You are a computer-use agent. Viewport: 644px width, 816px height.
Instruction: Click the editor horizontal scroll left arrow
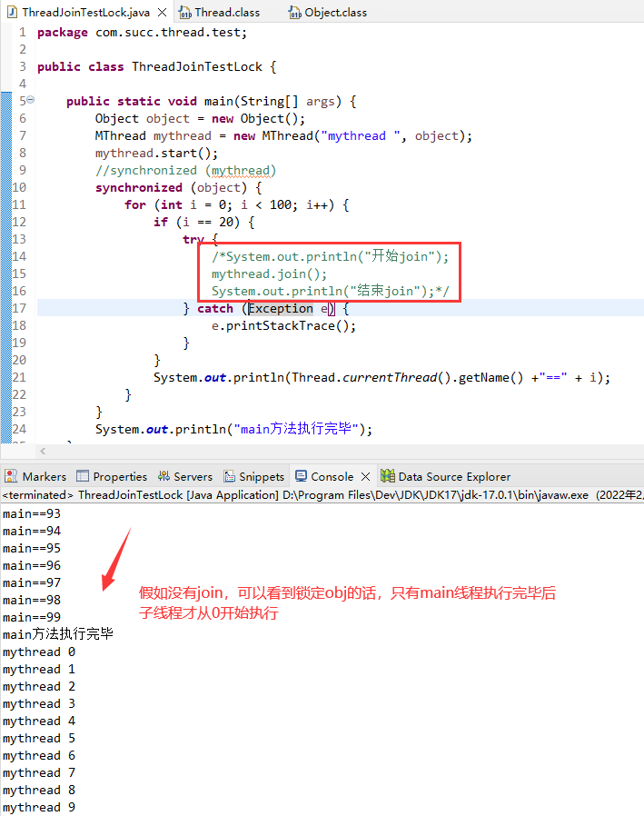point(44,452)
